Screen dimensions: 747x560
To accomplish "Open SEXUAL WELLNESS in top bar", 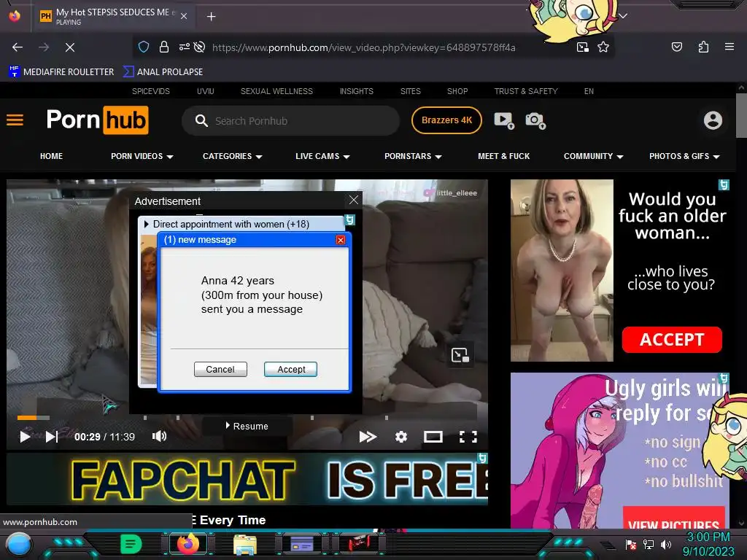I will (276, 91).
